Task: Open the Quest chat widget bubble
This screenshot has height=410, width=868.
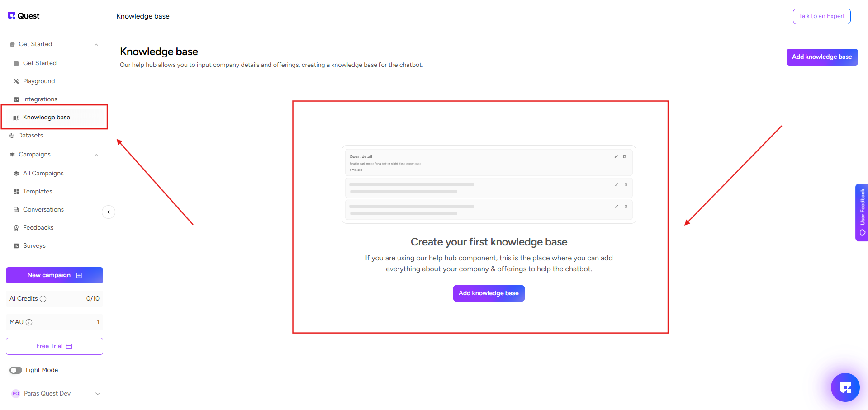Action: click(x=845, y=387)
